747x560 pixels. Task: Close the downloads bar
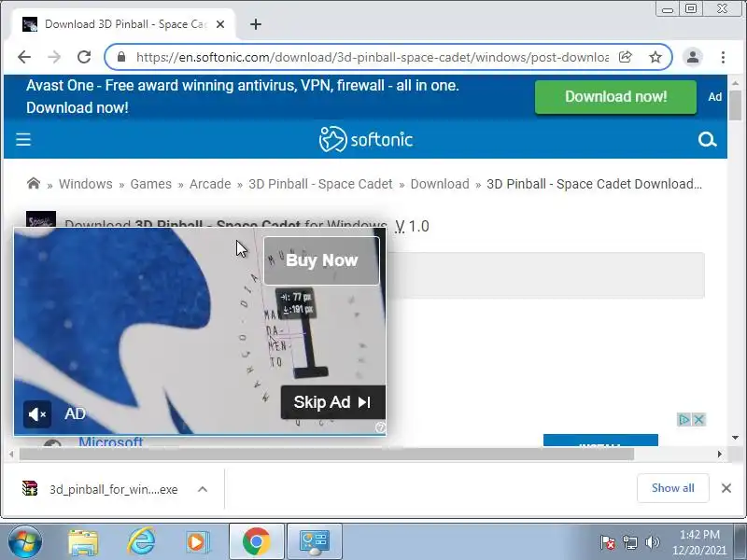tap(726, 488)
